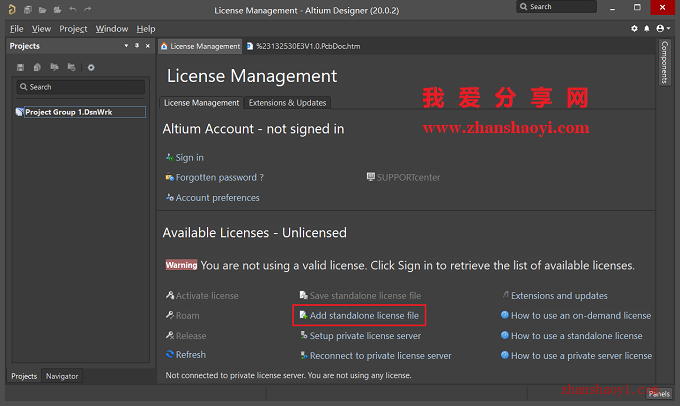Click the Warning label text
This screenshot has width=680, height=406.
pos(181,265)
